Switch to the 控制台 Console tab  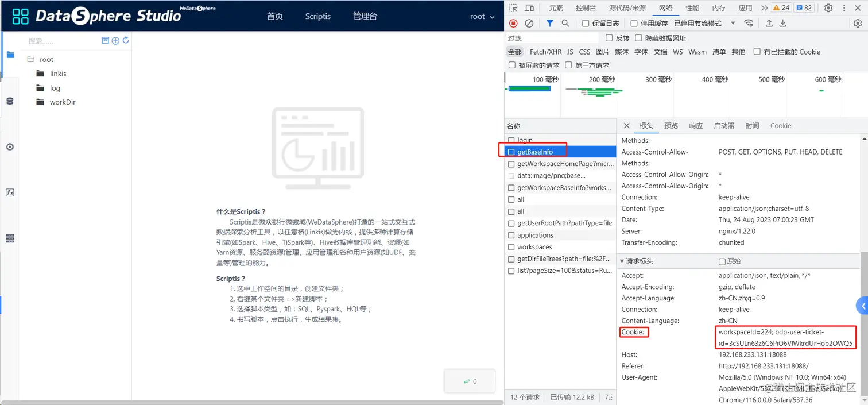pos(586,8)
